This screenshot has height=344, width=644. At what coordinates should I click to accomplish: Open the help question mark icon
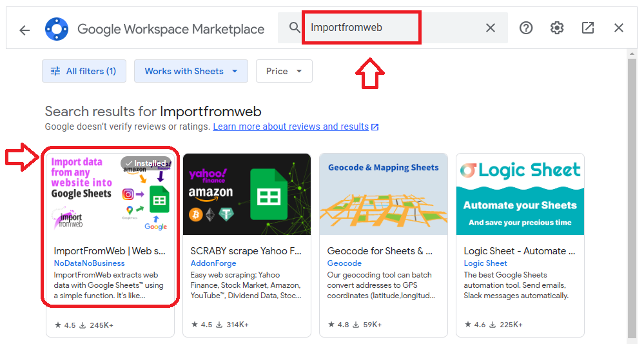click(526, 28)
